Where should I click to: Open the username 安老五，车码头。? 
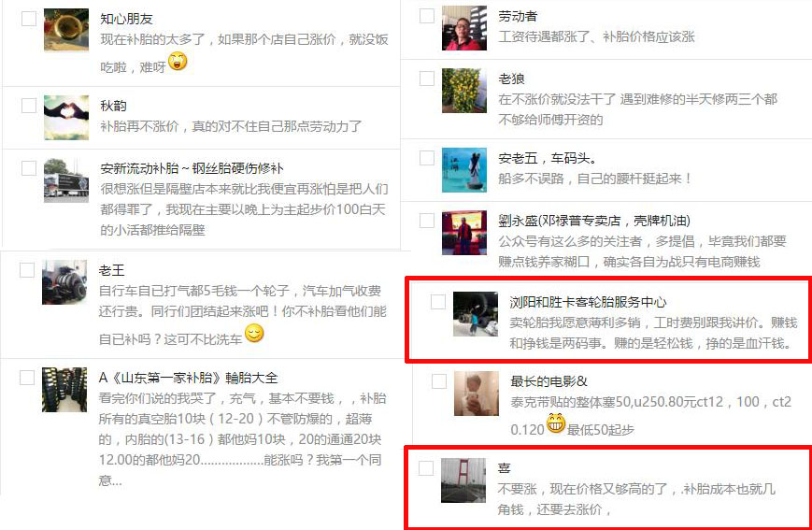548,158
